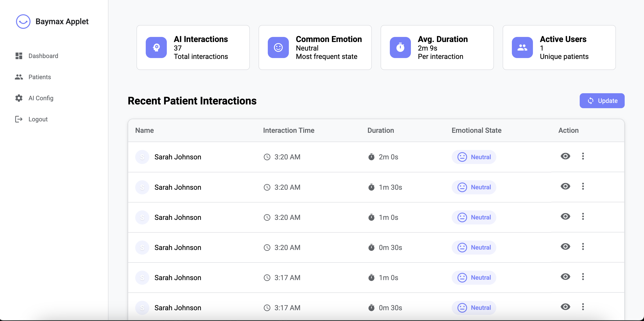Click the Emotional State column header
This screenshot has width=644, height=321.
(476, 130)
